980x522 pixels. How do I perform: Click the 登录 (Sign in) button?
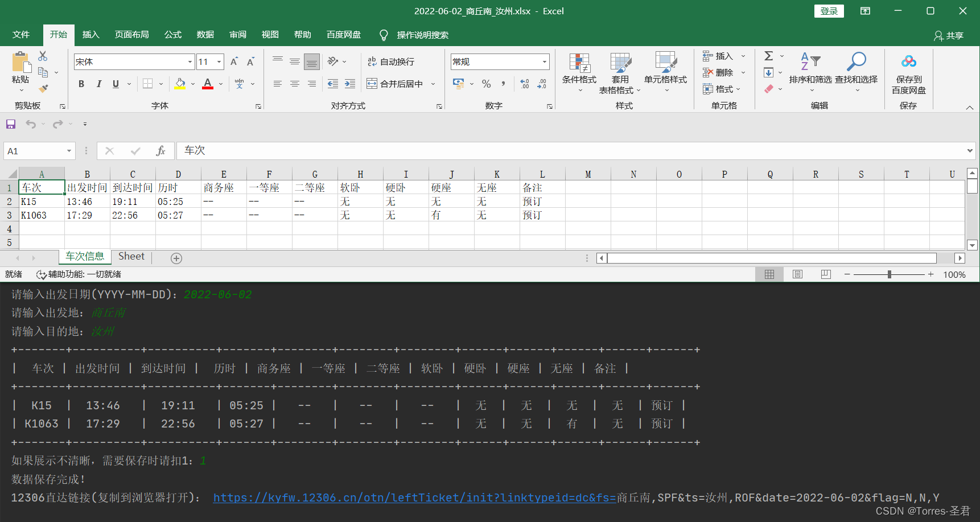[x=829, y=11]
